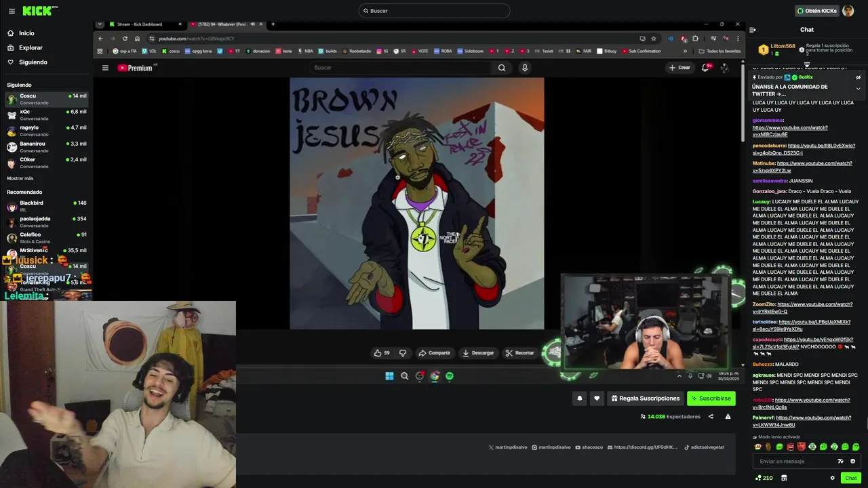Click the streamed Windows Start icon

(389, 376)
